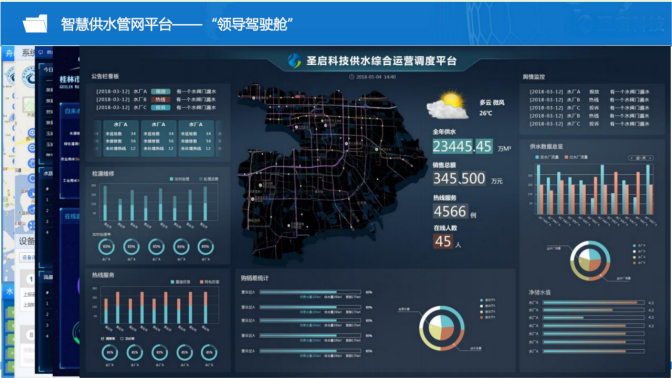Click the white folder icon in the slide header
672x378 pixels.
(35, 24)
